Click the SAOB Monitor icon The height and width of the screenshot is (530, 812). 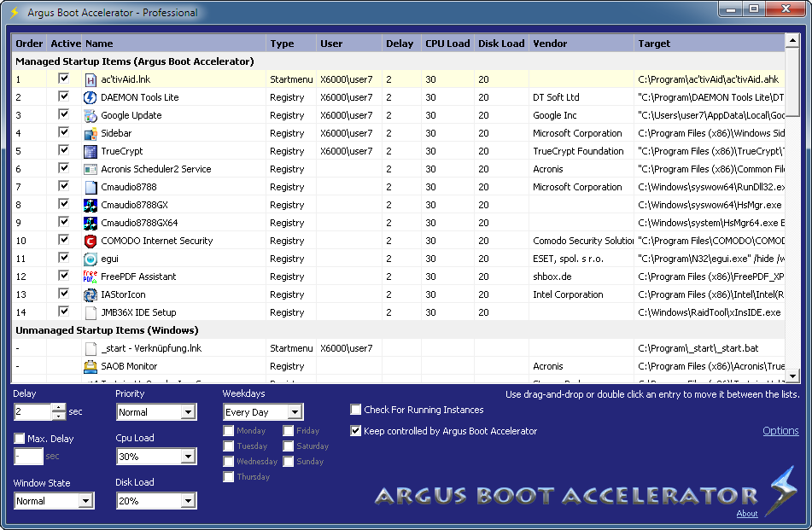click(x=91, y=366)
